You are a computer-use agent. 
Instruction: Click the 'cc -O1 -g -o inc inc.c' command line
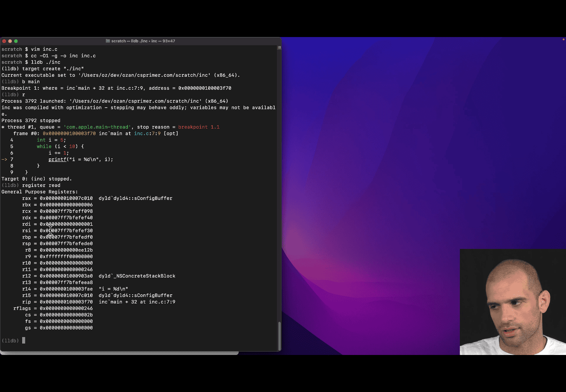tap(63, 56)
